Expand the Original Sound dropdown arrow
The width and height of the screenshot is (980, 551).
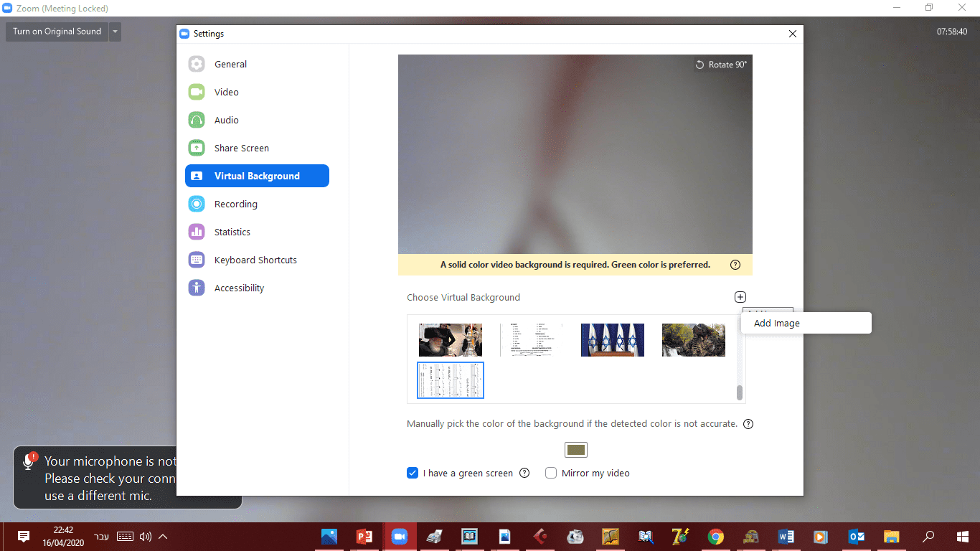[x=115, y=32]
